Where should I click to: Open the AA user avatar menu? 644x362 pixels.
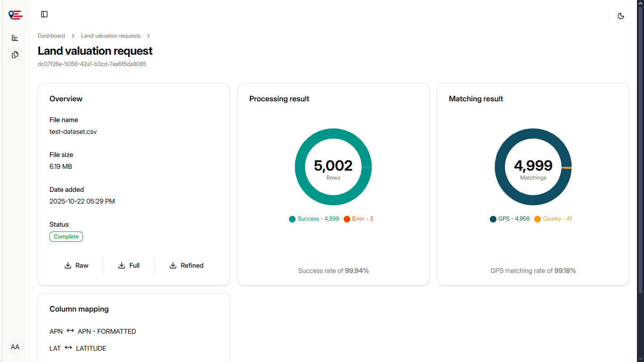click(15, 347)
